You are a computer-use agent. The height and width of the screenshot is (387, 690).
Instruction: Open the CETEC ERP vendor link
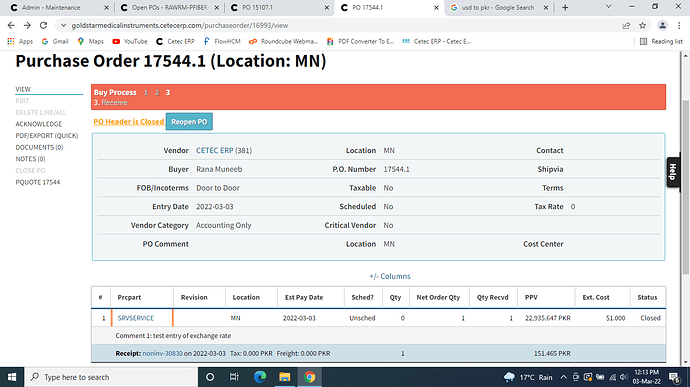pos(215,151)
